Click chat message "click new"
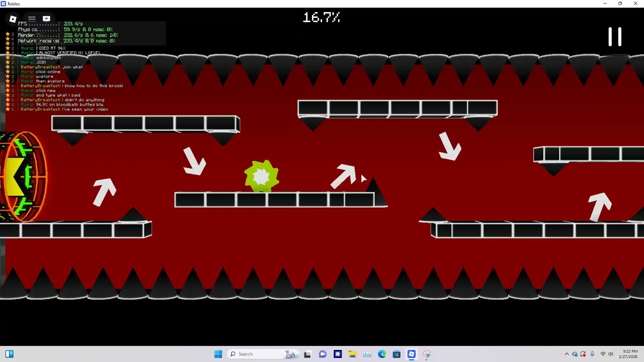 46,90
